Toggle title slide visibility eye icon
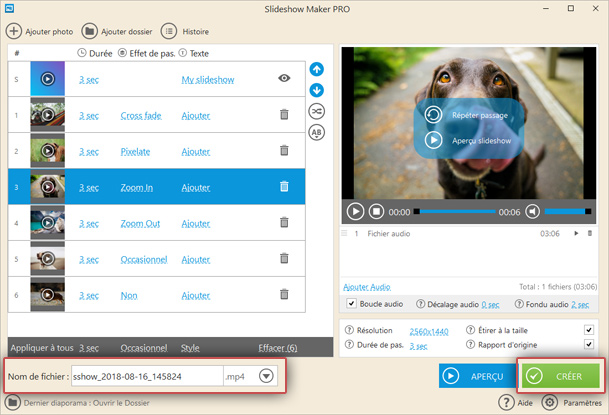This screenshot has width=609, height=415. pyautogui.click(x=284, y=78)
